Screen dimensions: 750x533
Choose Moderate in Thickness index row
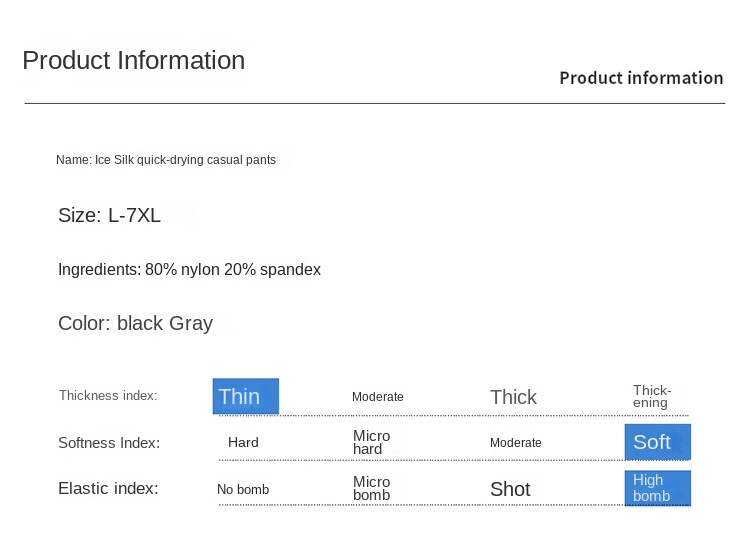point(377,397)
